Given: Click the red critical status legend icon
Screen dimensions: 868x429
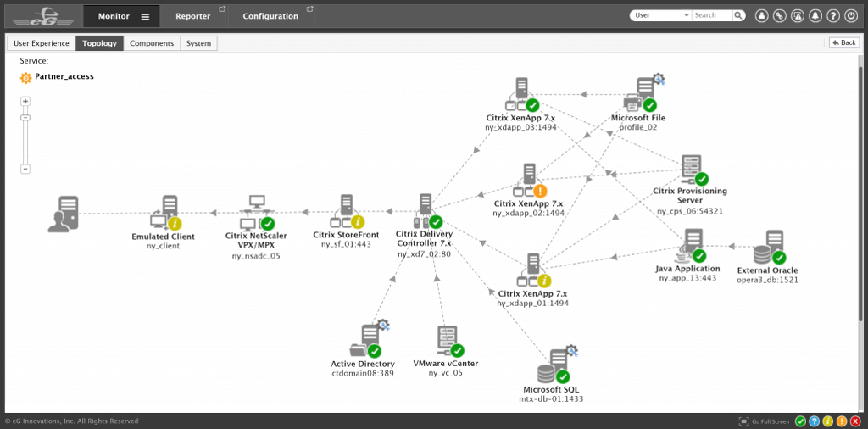Looking at the screenshot, I should click(x=855, y=421).
